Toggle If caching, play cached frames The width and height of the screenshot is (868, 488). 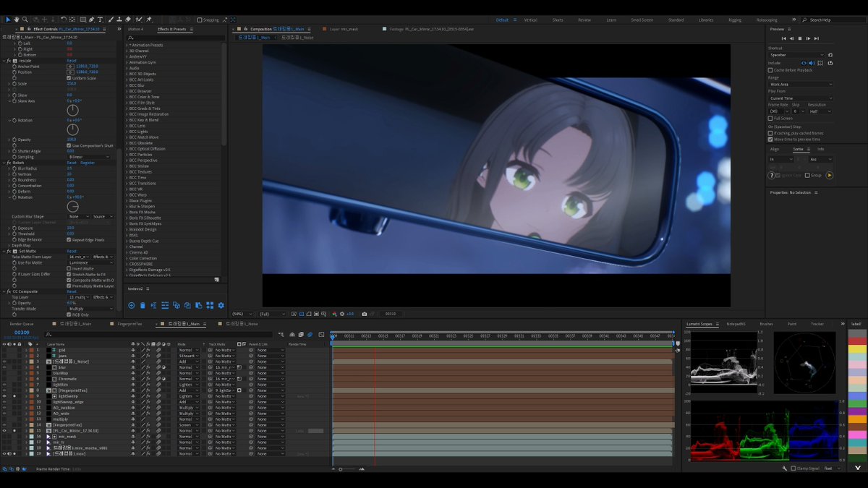point(770,133)
